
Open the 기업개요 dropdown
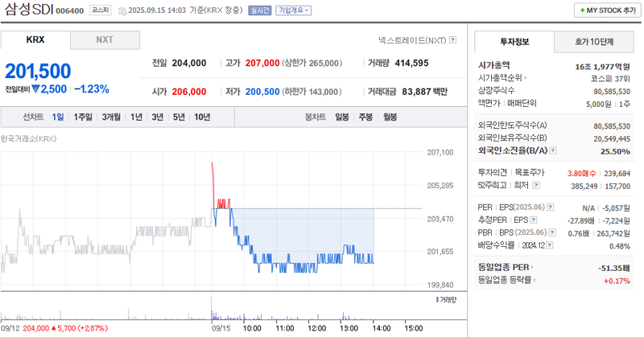293,10
